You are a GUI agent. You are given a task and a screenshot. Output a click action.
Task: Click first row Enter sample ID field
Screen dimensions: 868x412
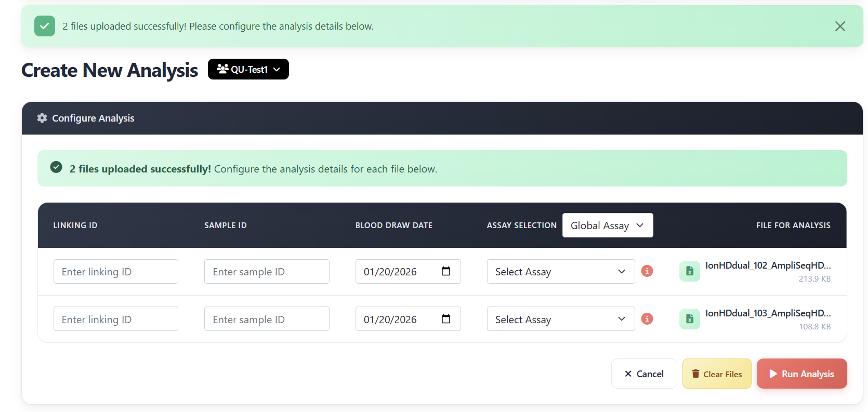point(267,272)
